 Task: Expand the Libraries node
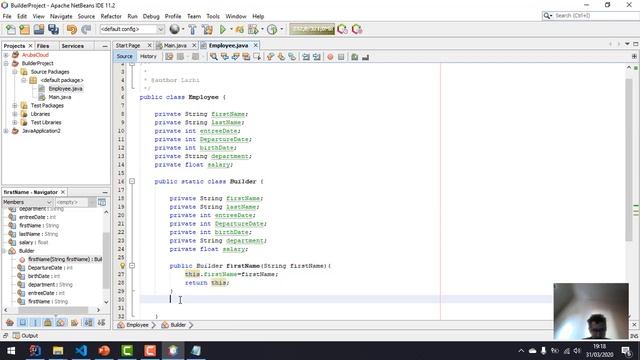[x=15, y=114]
